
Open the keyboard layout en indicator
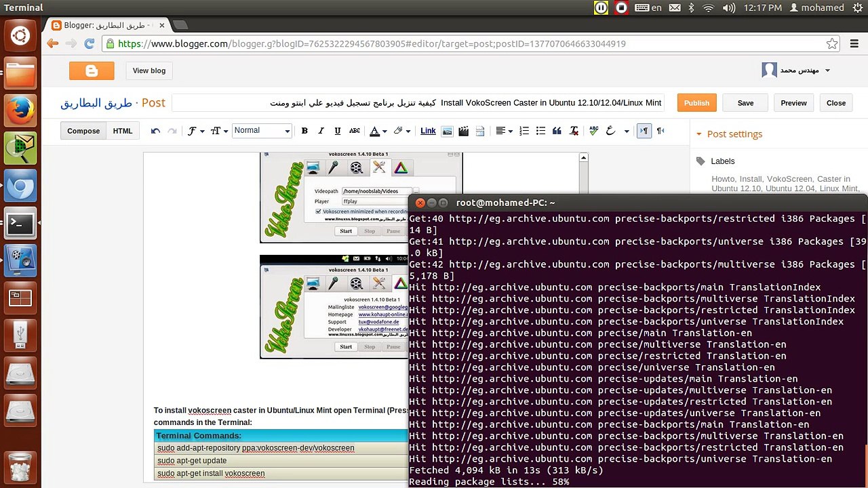pos(648,7)
